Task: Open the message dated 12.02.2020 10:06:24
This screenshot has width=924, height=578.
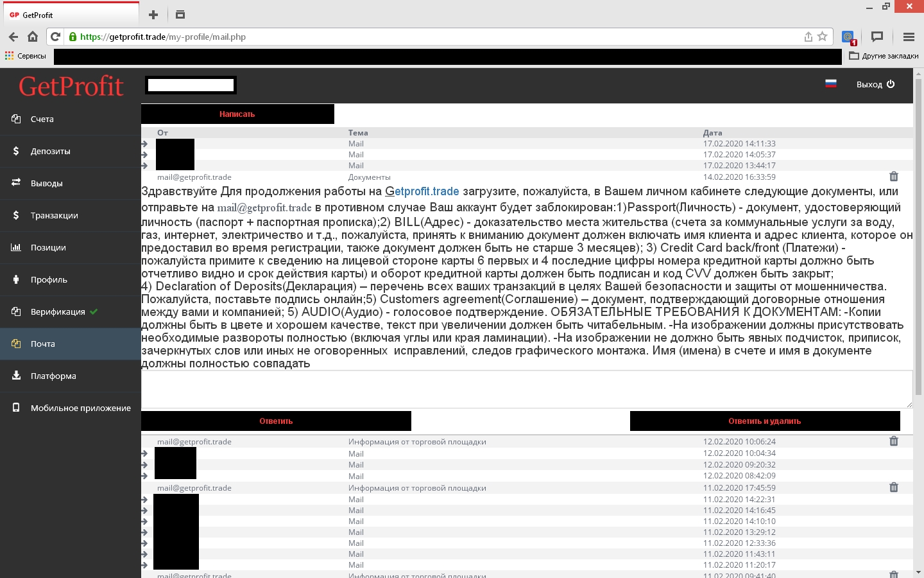Action: 527,442
